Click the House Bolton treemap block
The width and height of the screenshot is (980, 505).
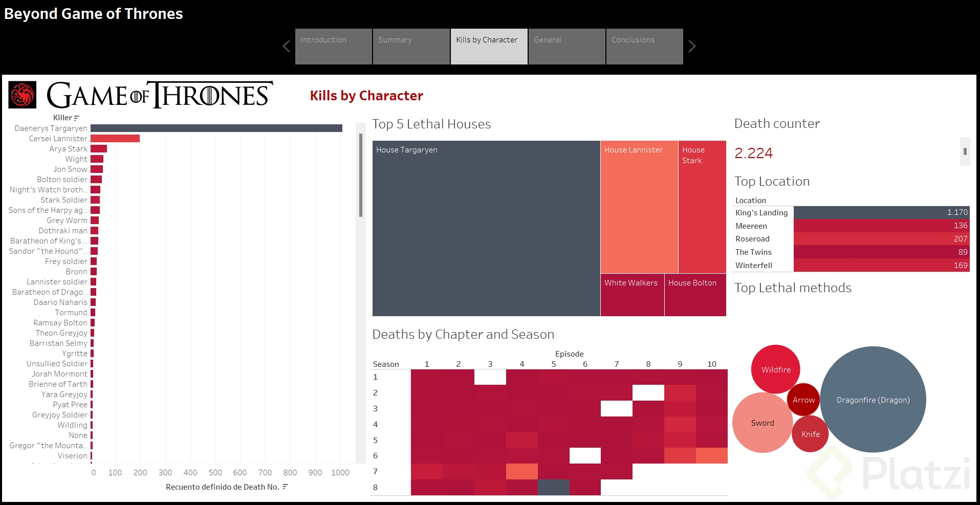695,295
